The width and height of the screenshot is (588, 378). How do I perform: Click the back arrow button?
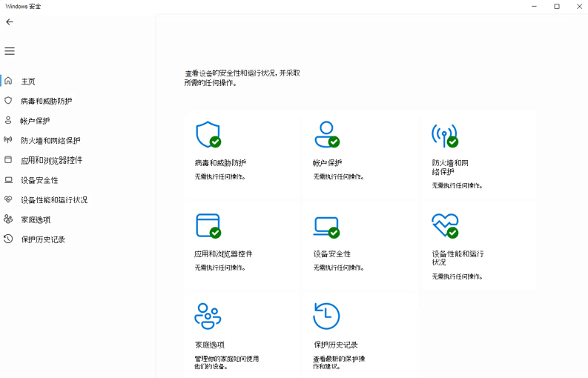(10, 21)
